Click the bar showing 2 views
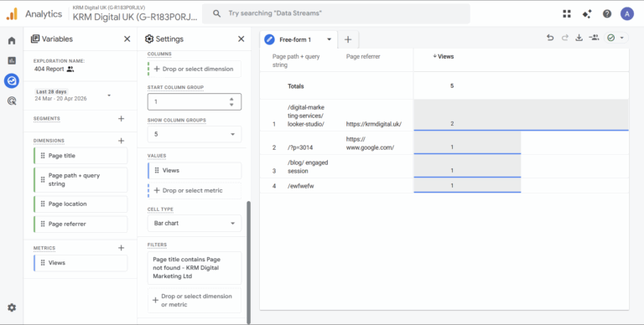The image size is (644, 325). pyautogui.click(x=521, y=115)
